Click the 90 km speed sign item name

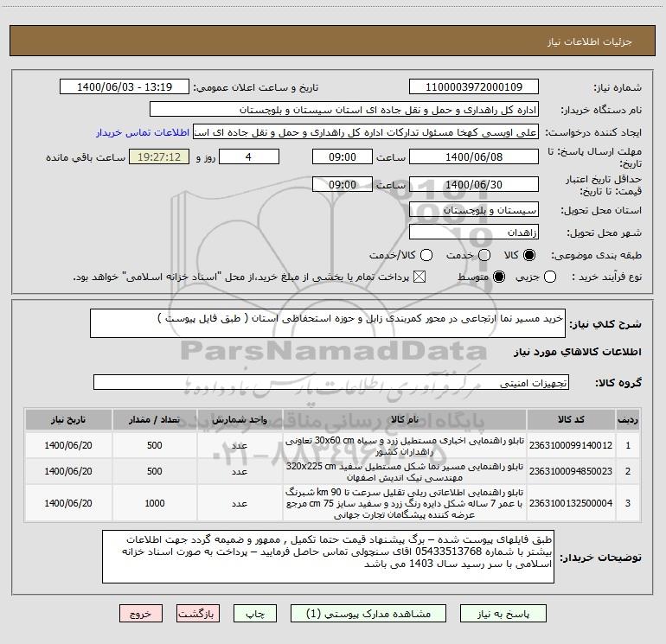click(x=405, y=503)
